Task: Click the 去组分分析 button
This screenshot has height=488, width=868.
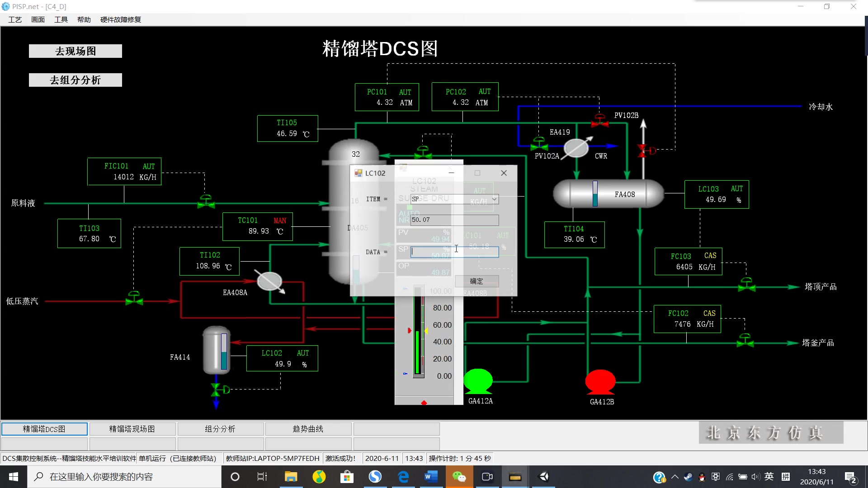Action: tap(75, 80)
